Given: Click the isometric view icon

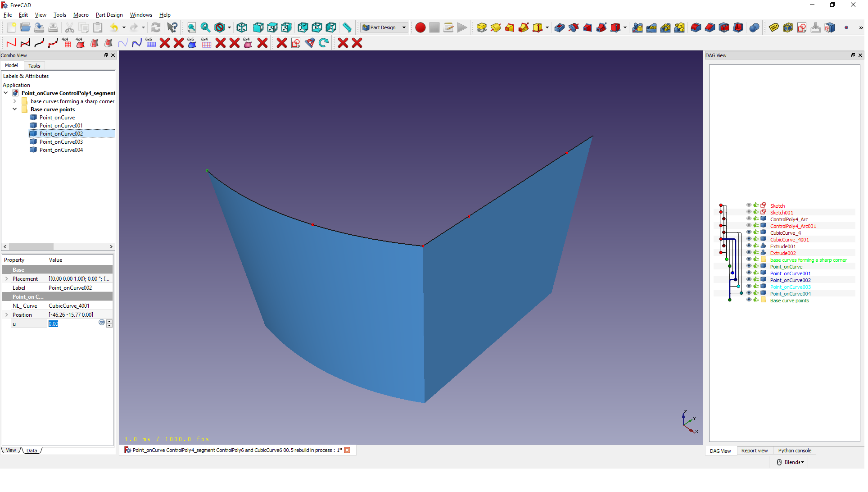Looking at the screenshot, I should [241, 28].
